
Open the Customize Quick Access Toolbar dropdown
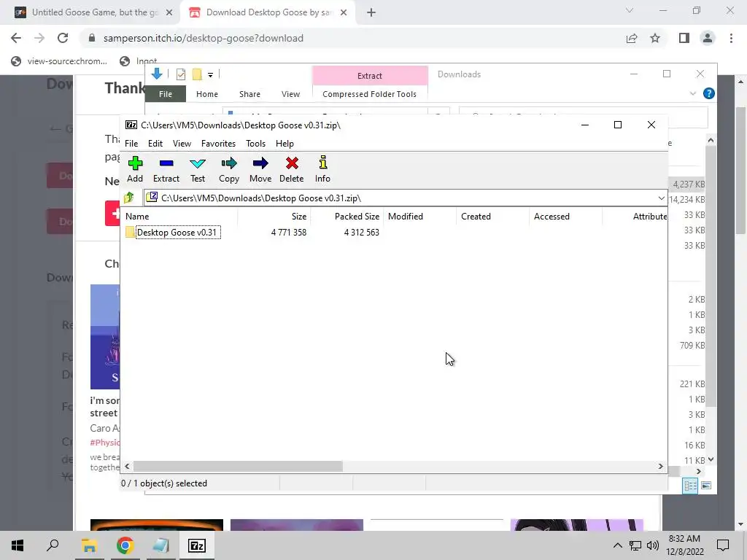coord(210,74)
